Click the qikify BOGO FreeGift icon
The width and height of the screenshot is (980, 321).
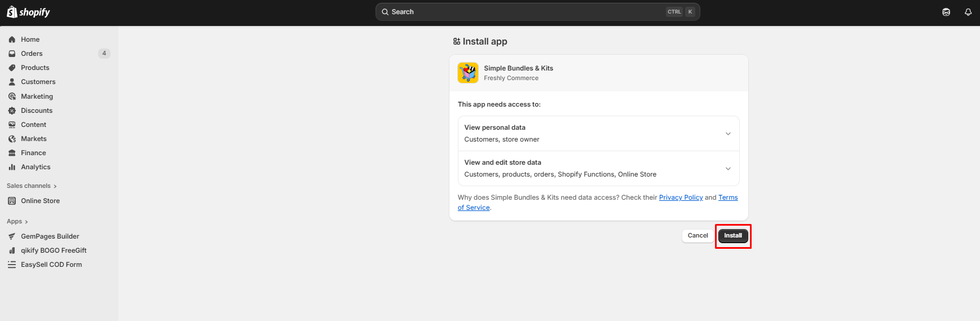click(12, 250)
